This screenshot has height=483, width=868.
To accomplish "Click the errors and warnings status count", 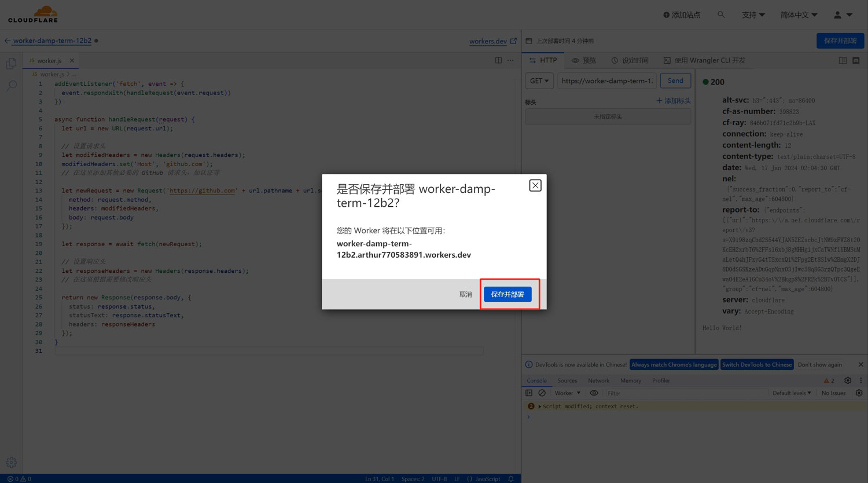I will tap(19, 479).
